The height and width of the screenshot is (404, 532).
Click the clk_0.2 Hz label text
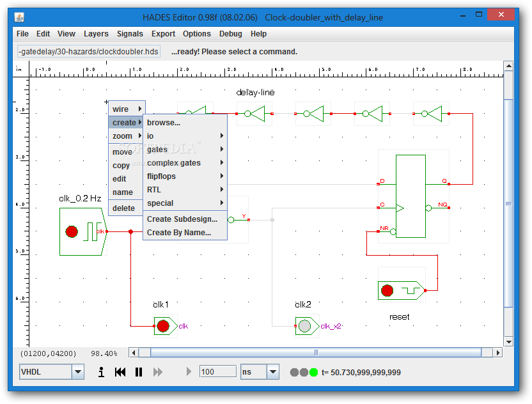click(80, 198)
